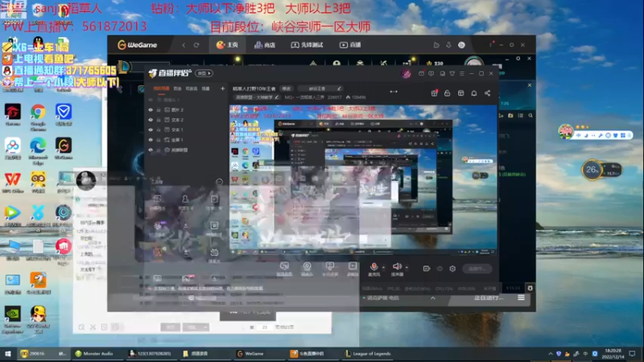The width and height of the screenshot is (644, 362).
Task: Switch to League of Legends taskbar item
Action: pos(368,353)
